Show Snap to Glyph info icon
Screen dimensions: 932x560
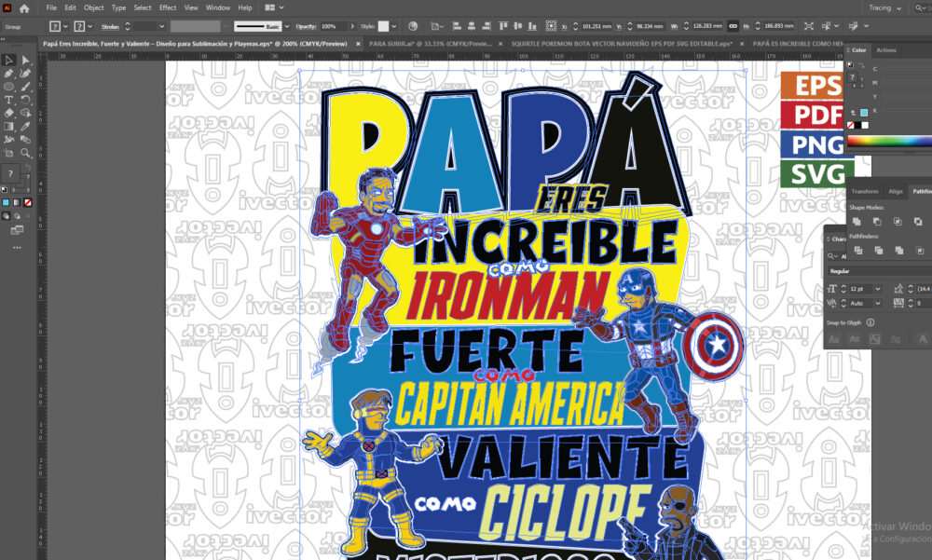pyautogui.click(x=870, y=322)
